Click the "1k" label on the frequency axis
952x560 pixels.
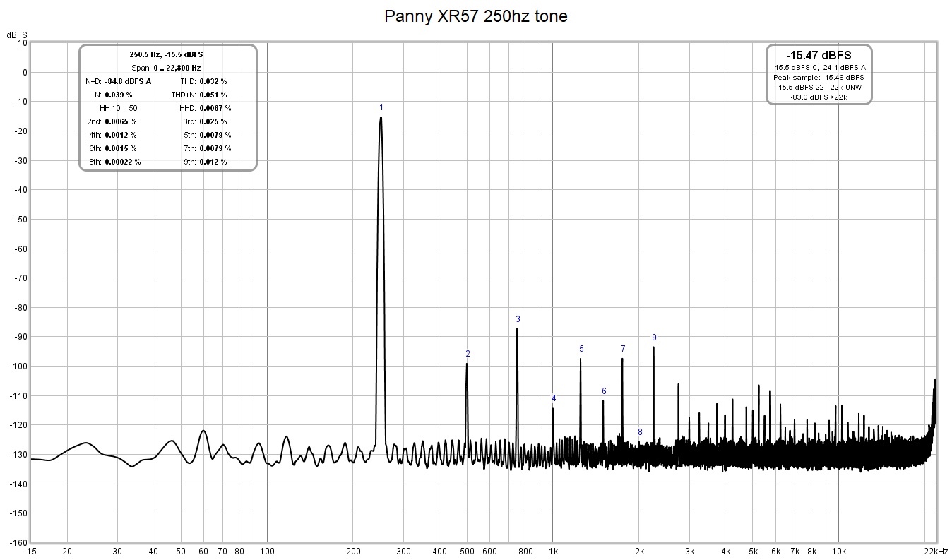(553, 552)
